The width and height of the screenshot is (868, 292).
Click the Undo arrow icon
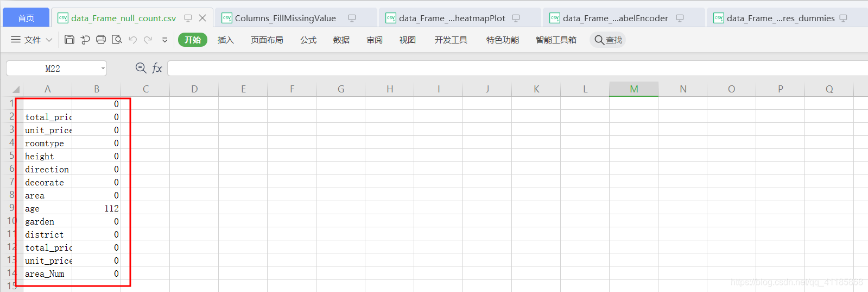point(132,40)
